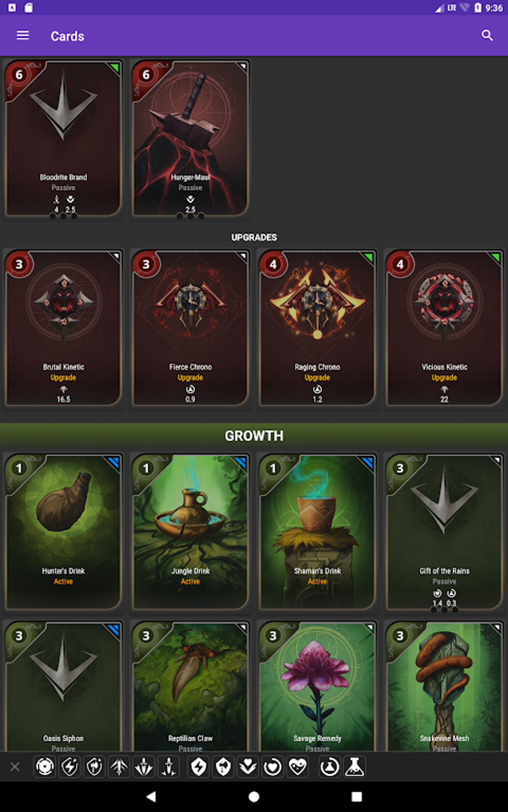The width and height of the screenshot is (508, 812).
Task: Select the shield with axe filter icon
Action: 223,767
